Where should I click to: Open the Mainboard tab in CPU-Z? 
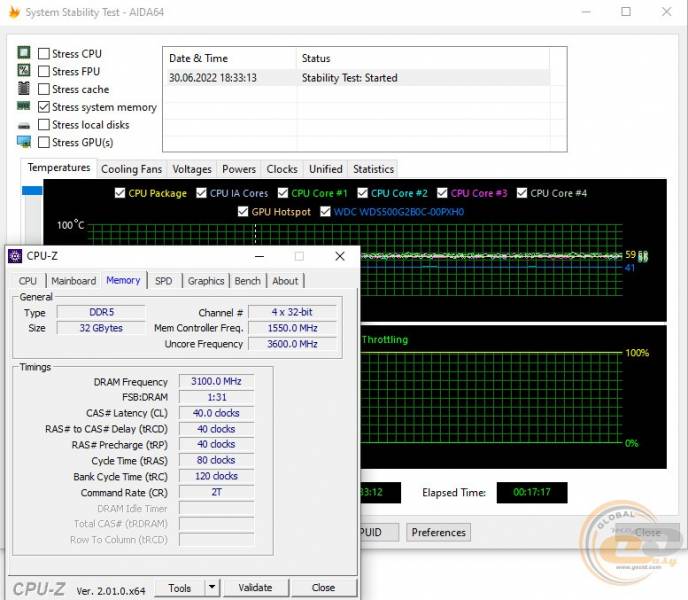(x=74, y=281)
